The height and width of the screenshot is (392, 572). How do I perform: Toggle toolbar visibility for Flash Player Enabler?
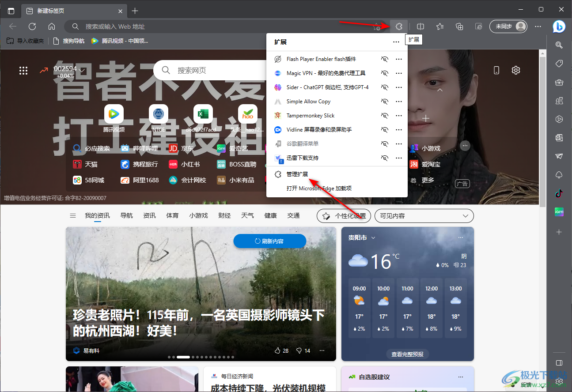point(384,59)
